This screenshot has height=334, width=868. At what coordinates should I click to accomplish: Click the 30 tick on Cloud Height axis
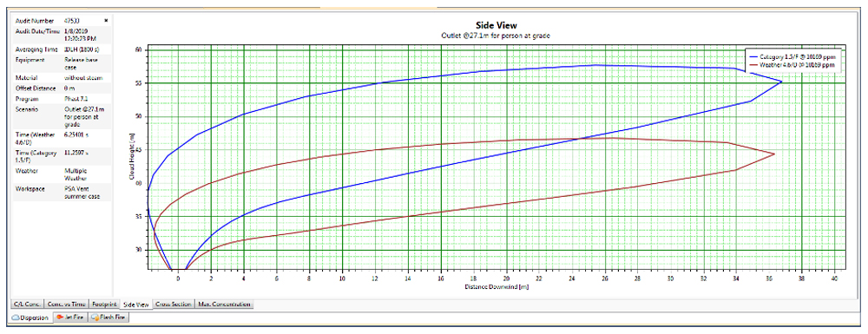139,250
